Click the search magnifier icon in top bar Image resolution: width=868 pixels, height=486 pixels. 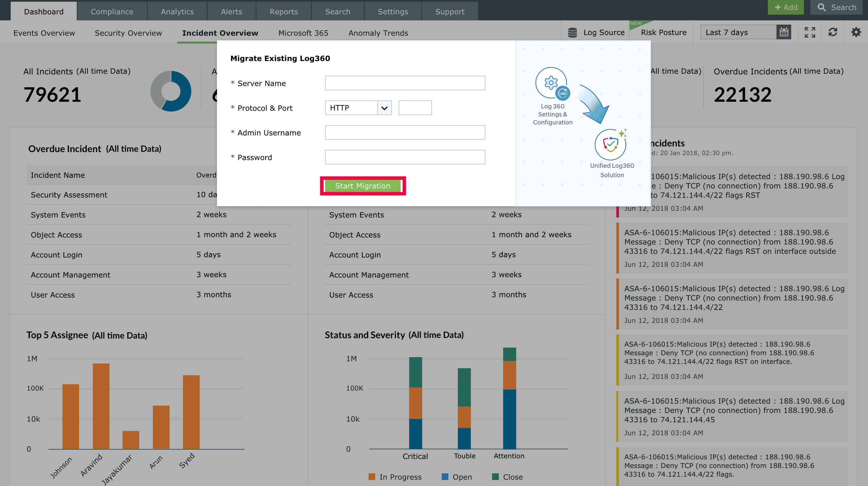(x=822, y=7)
